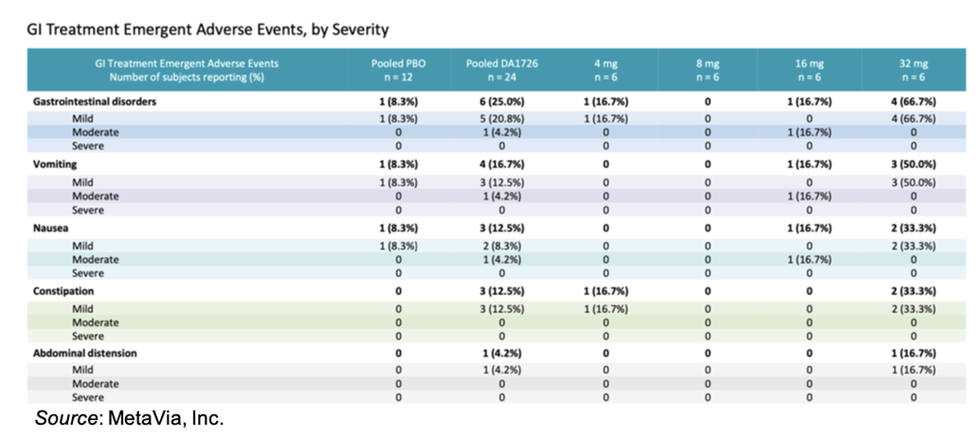The width and height of the screenshot is (980, 437).
Task: Click 4 (66.7%) in Gastrointestinal disorders 32 mg cell
Action: coord(913,102)
